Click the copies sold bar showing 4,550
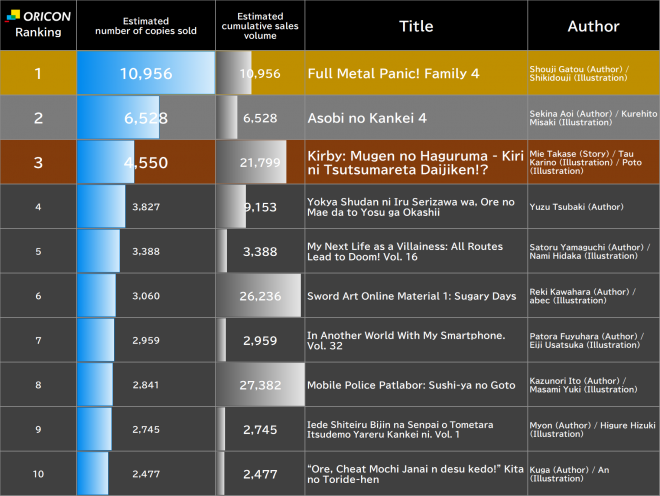 click(106, 162)
